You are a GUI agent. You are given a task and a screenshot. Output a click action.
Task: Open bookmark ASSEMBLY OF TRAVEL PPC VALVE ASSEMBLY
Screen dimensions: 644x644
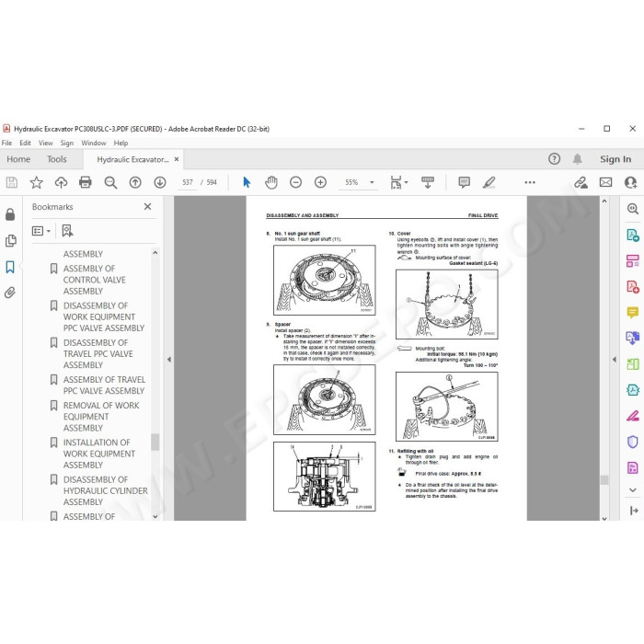[x=104, y=385]
